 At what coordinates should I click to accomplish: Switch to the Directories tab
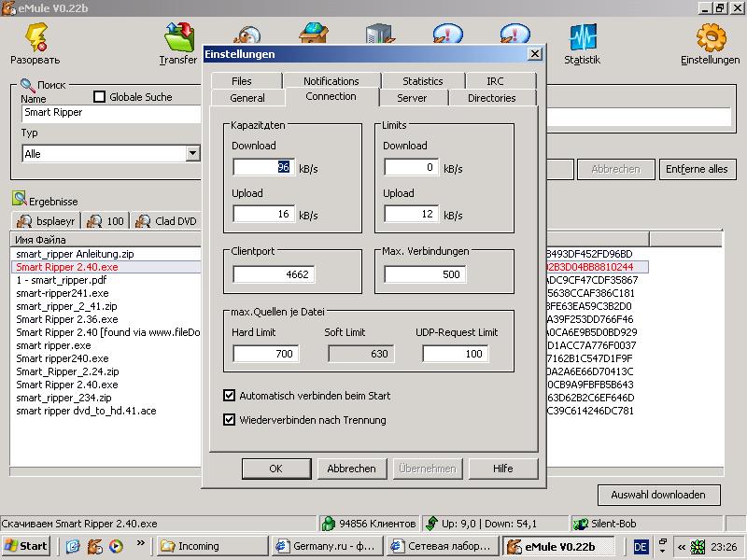pyautogui.click(x=492, y=98)
